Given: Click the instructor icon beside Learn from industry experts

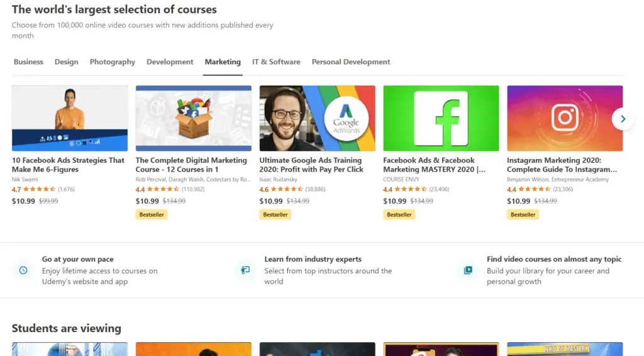Looking at the screenshot, I should click(x=246, y=270).
